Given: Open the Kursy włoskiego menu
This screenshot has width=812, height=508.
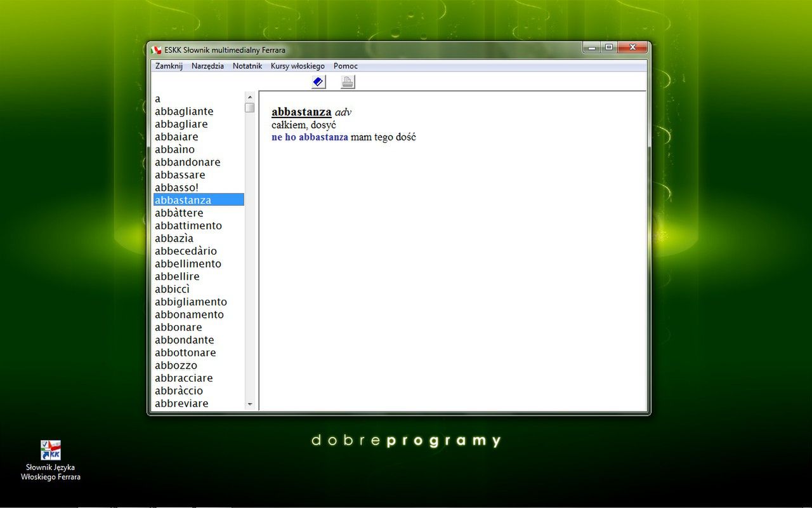Looking at the screenshot, I should click(298, 66).
